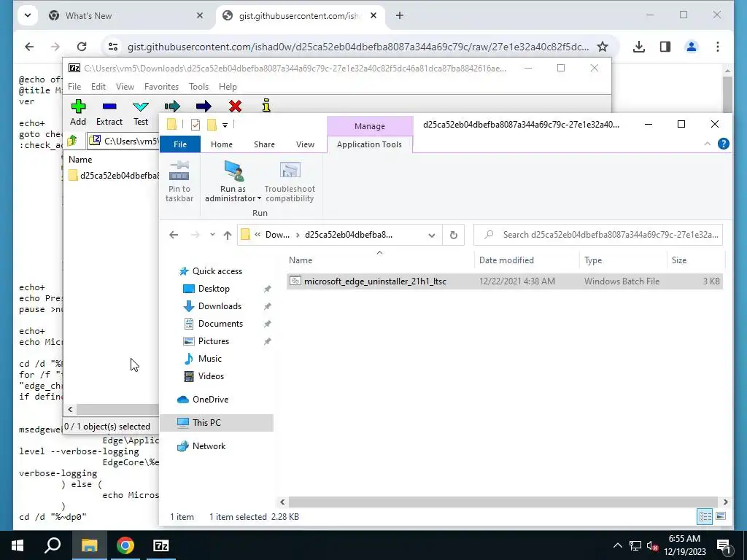Open Recent locations dropdown arrow
The image size is (747, 560).
212,235
